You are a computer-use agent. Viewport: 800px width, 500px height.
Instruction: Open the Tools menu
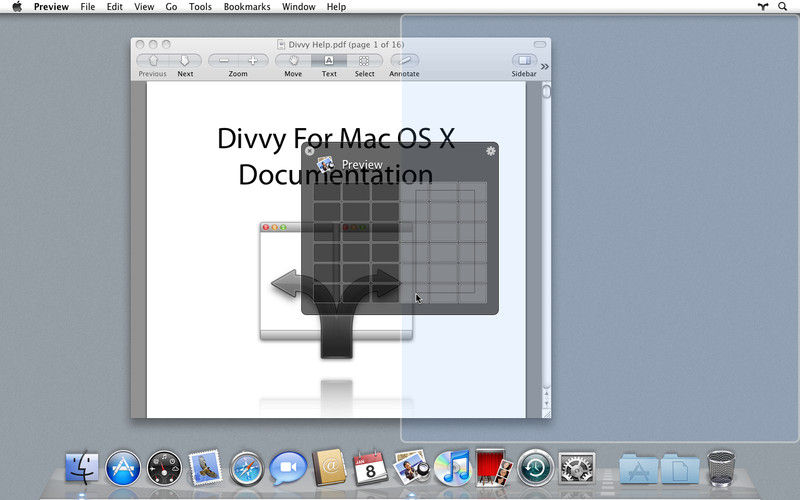pos(200,7)
